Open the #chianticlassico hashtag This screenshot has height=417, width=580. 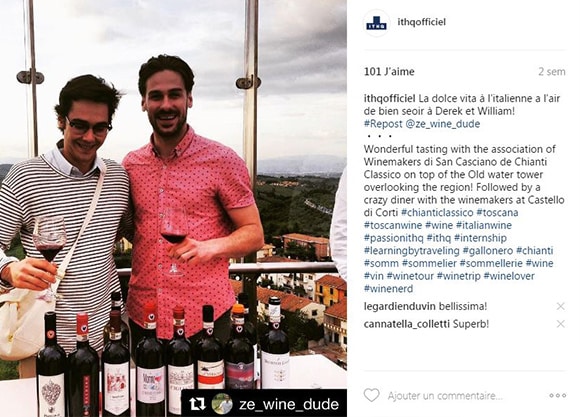[x=437, y=213]
